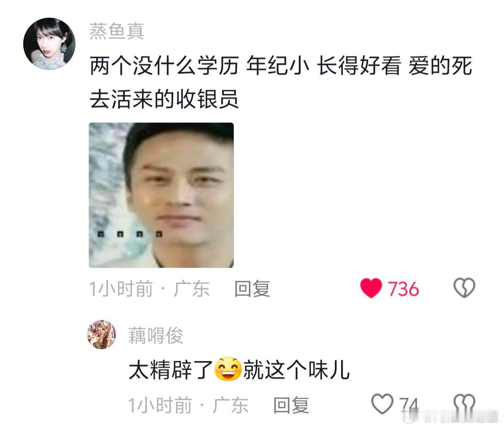Open 蒸鱼真's profile avatar
This screenshot has width=504, height=428.
(49, 43)
